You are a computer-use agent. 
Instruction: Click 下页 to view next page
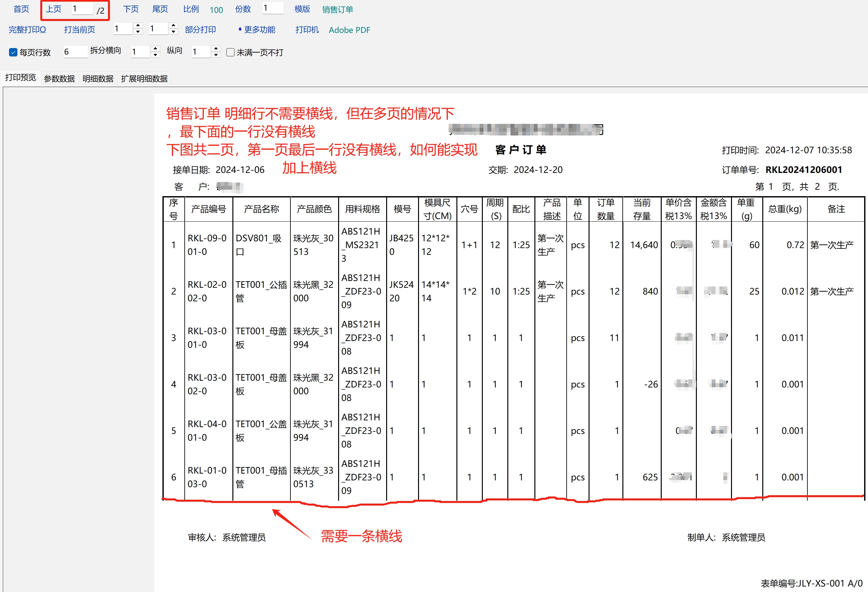click(131, 9)
